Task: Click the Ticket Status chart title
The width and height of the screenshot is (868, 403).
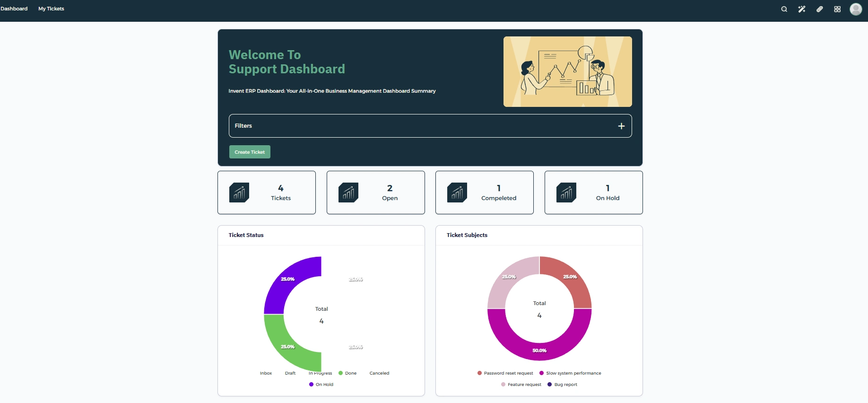Action: [246, 235]
